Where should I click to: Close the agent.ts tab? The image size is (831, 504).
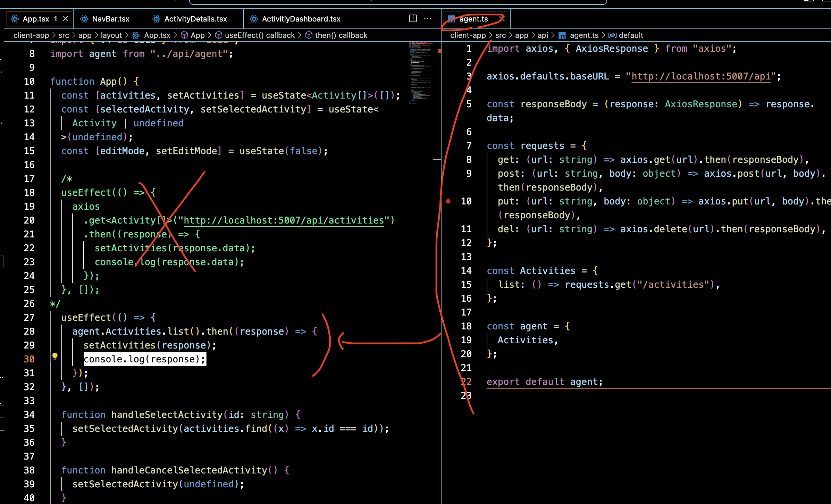502,19
